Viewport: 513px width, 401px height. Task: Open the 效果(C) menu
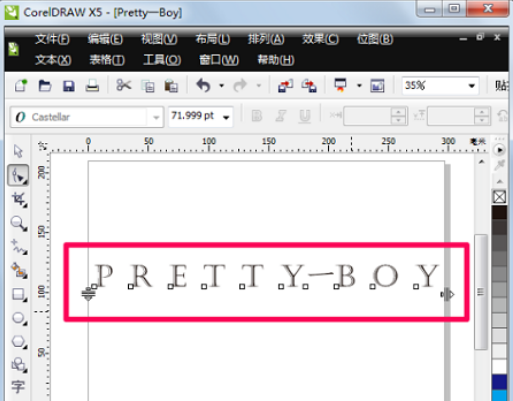[320, 39]
